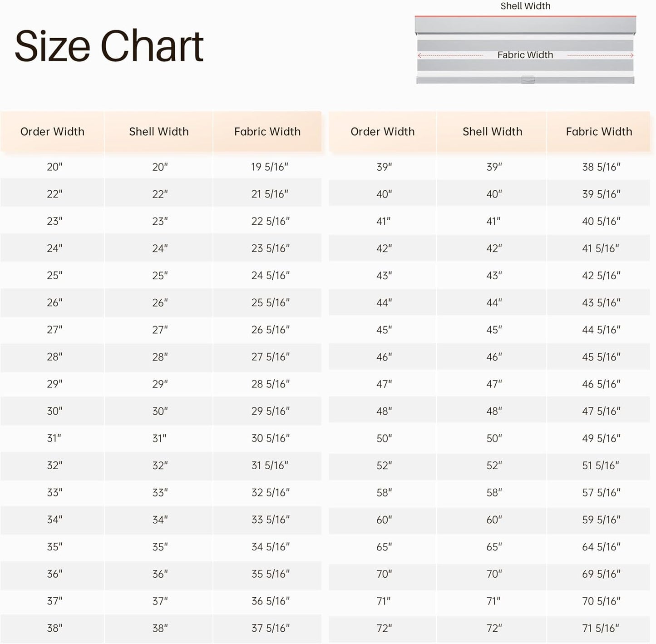This screenshot has height=644, width=656.
Task: Select the Size Chart heading
Action: click(109, 46)
